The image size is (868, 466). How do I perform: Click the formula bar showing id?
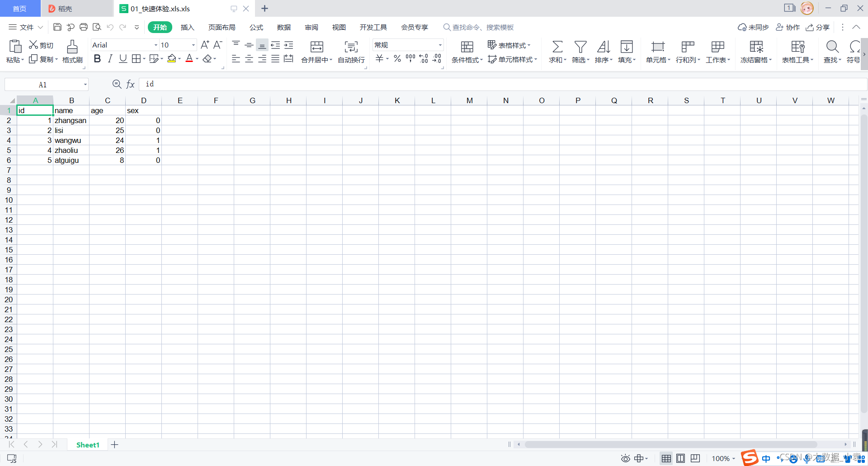(x=503, y=84)
